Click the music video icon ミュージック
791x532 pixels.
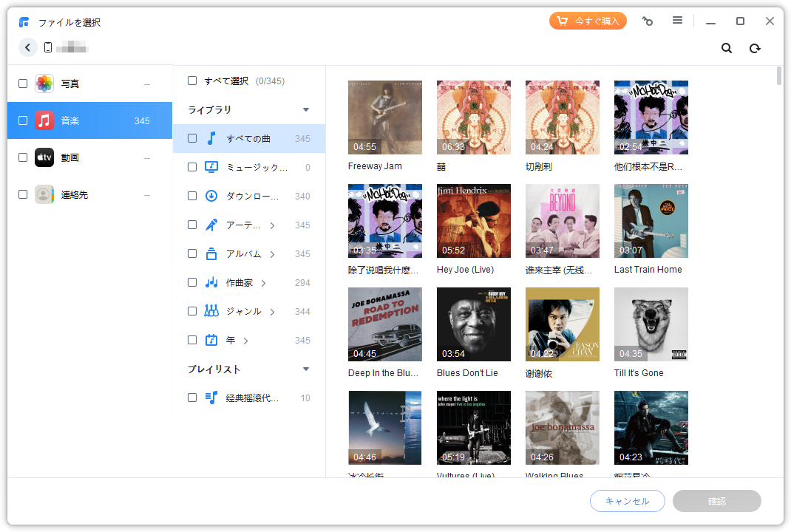click(x=211, y=167)
